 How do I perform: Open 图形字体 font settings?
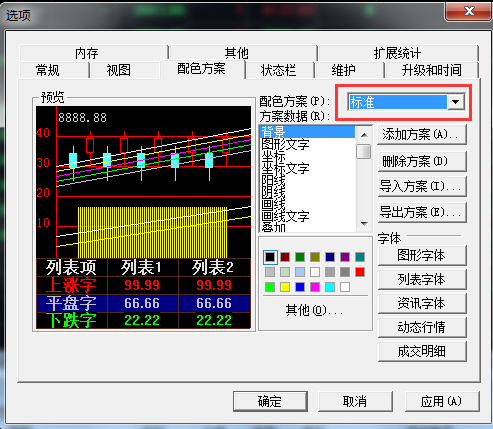tap(421, 256)
